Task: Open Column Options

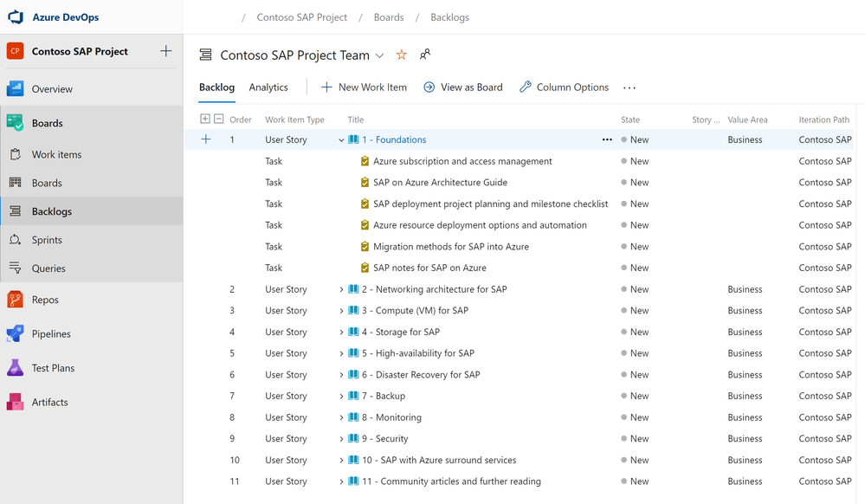Action: coord(564,87)
